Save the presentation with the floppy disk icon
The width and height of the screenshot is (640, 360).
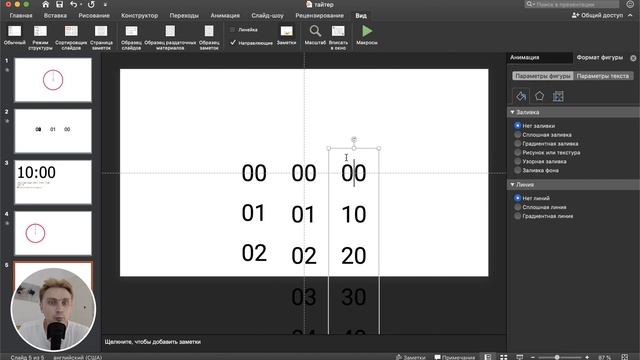pos(59,4)
